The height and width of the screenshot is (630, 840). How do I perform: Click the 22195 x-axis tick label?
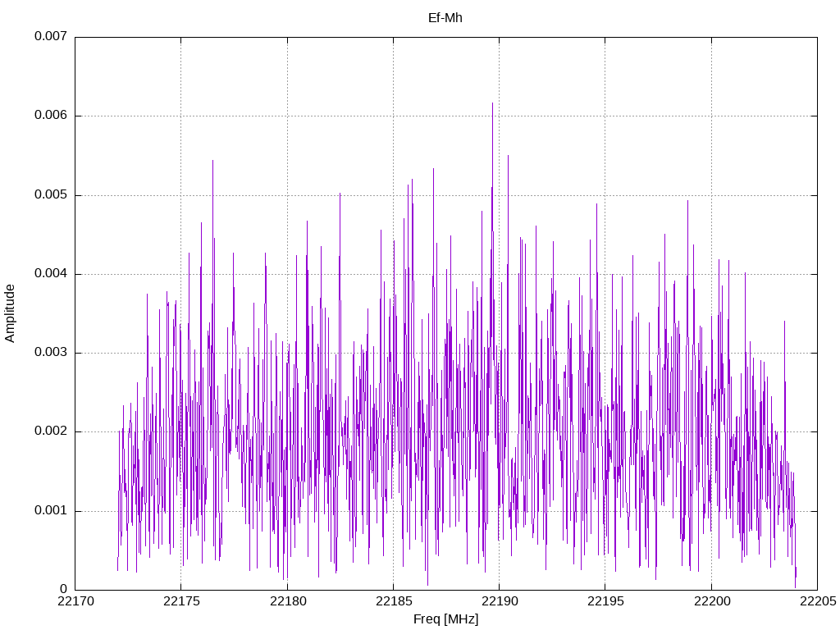point(605,601)
